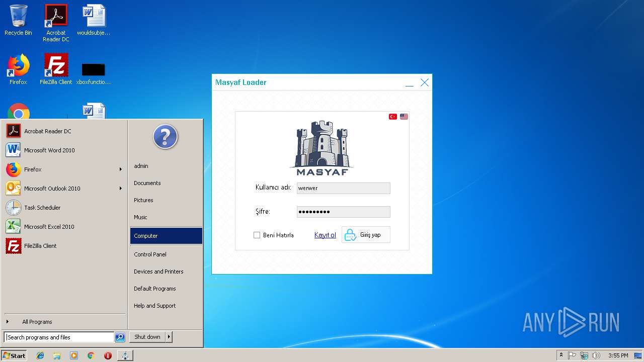This screenshot has height=362, width=644.
Task: Select Acrobat Reader DC desktop shortcut
Action: coord(56,23)
